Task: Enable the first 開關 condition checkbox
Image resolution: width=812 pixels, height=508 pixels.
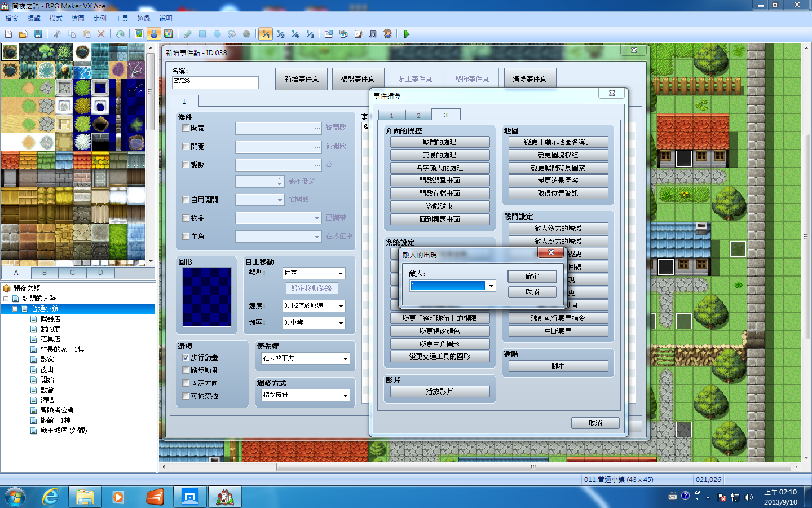Action: tap(186, 128)
